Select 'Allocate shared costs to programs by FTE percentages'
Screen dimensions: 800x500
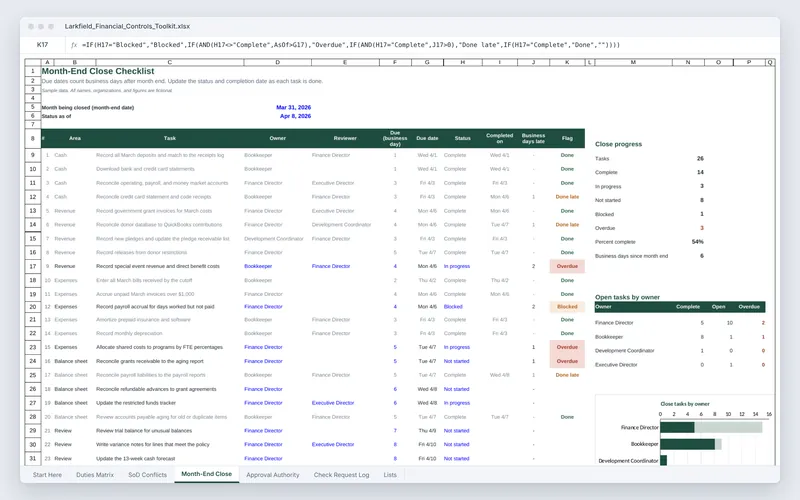159,347
